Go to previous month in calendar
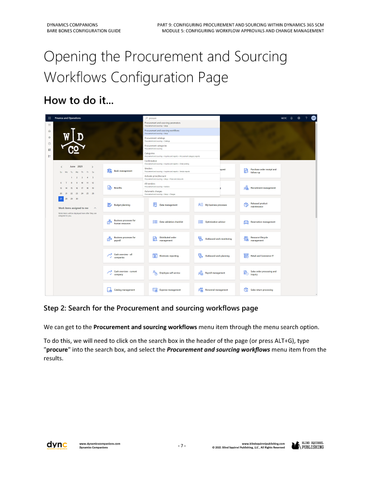371x480 pixels. tap(61, 166)
